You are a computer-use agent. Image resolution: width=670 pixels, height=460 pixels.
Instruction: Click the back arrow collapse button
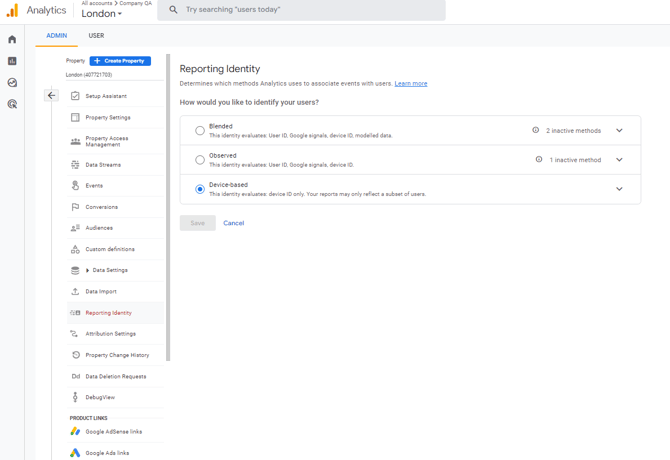(52, 96)
